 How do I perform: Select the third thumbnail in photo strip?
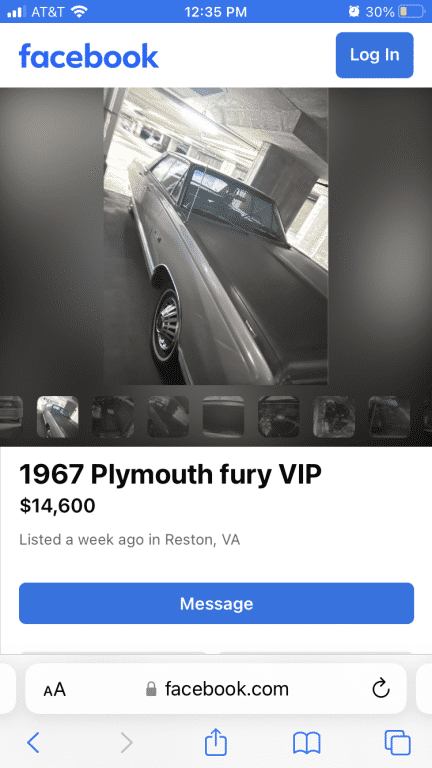click(113, 417)
